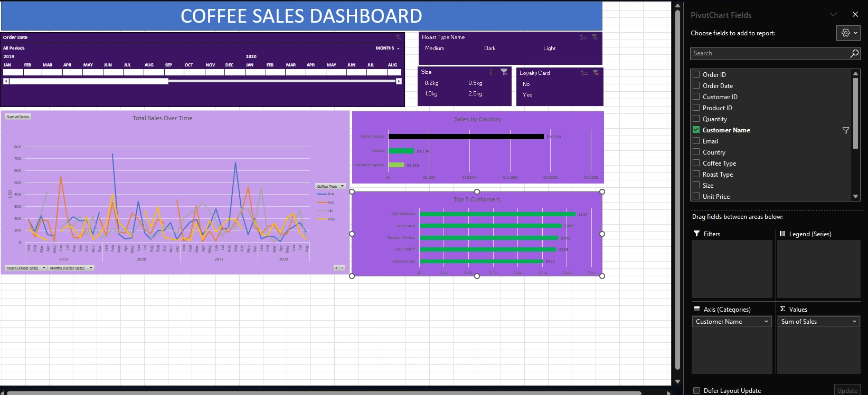Open PivotChart Fields tools gear menu

[x=848, y=33]
